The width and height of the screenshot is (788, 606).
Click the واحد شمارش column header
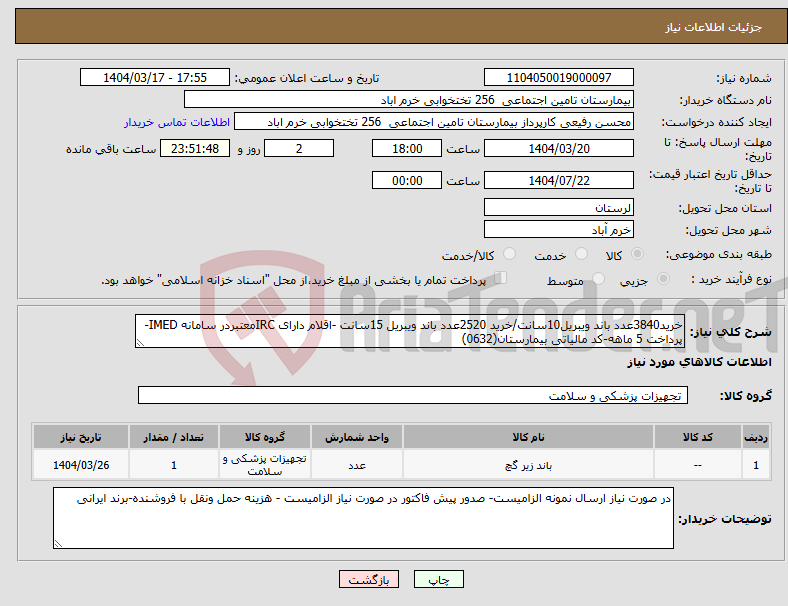point(356,437)
